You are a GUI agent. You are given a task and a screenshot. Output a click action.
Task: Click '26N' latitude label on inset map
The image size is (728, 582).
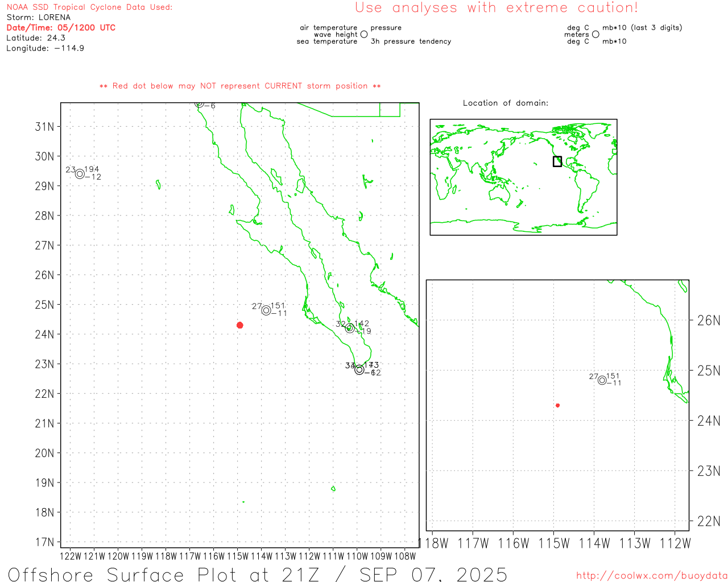click(709, 321)
